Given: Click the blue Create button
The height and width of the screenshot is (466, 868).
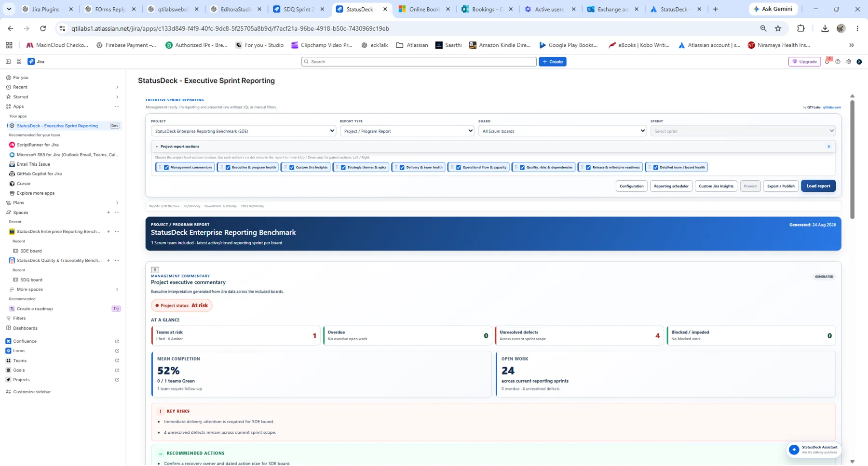Looking at the screenshot, I should pyautogui.click(x=553, y=62).
